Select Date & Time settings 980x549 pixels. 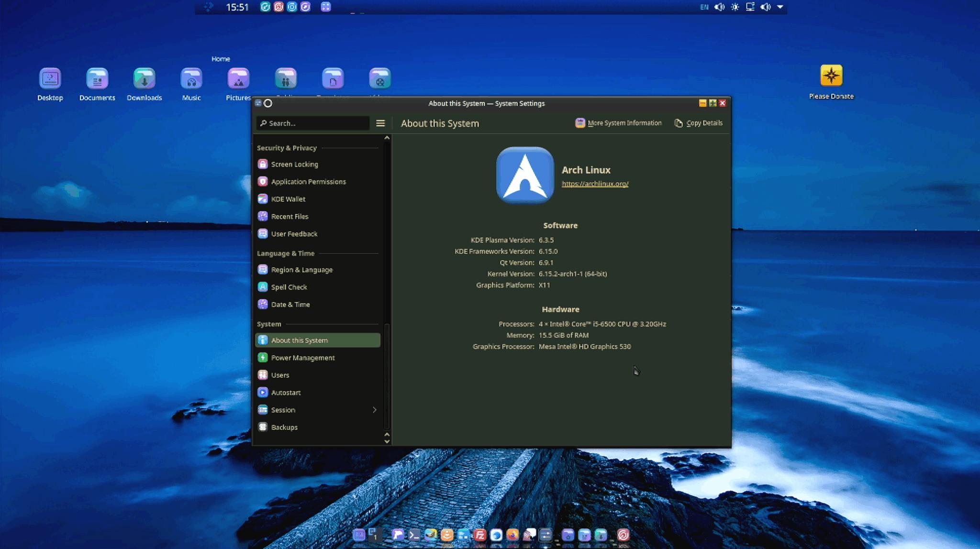pos(290,304)
